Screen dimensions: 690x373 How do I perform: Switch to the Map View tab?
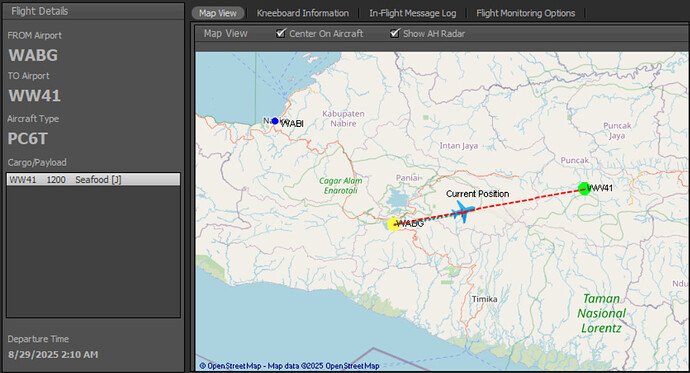(x=218, y=13)
